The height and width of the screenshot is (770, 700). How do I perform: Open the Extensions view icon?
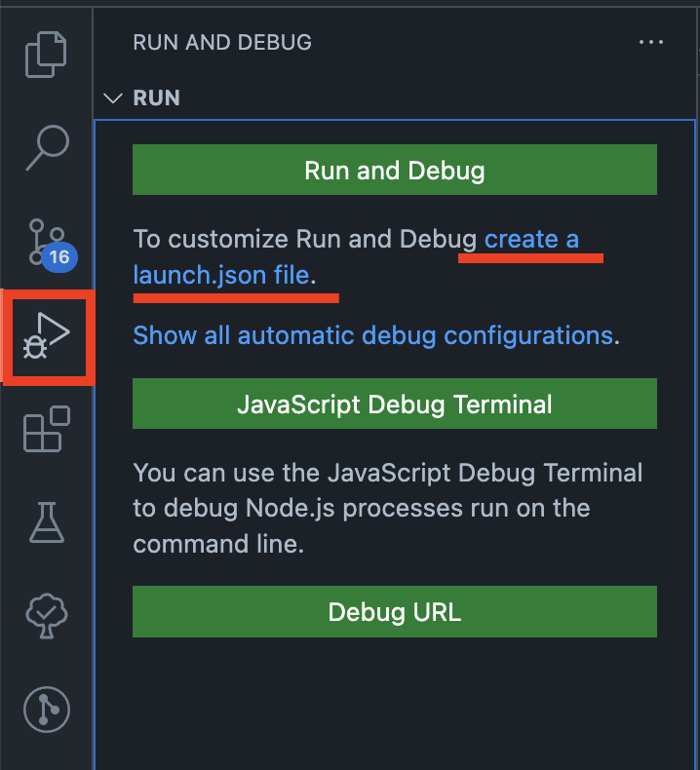(x=47, y=429)
